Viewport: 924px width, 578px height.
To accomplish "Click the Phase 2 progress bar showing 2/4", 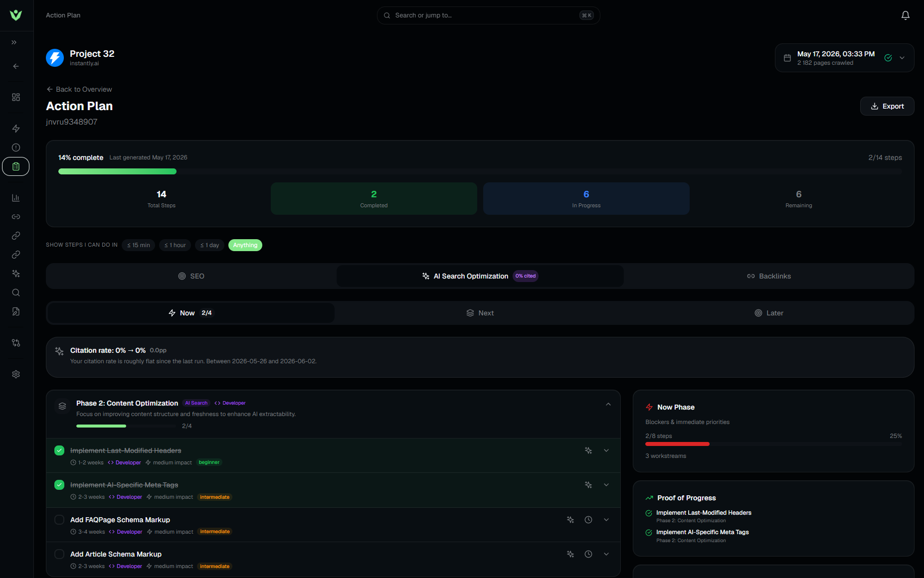I will pos(126,426).
